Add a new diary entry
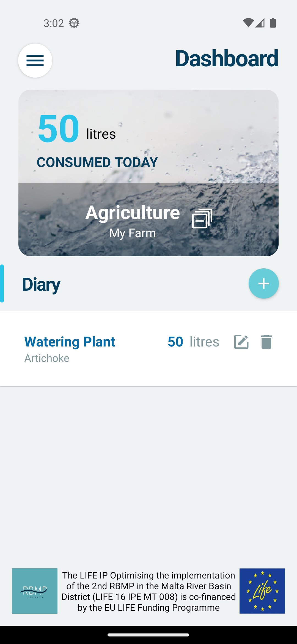This screenshot has height=644, width=297. click(x=263, y=283)
